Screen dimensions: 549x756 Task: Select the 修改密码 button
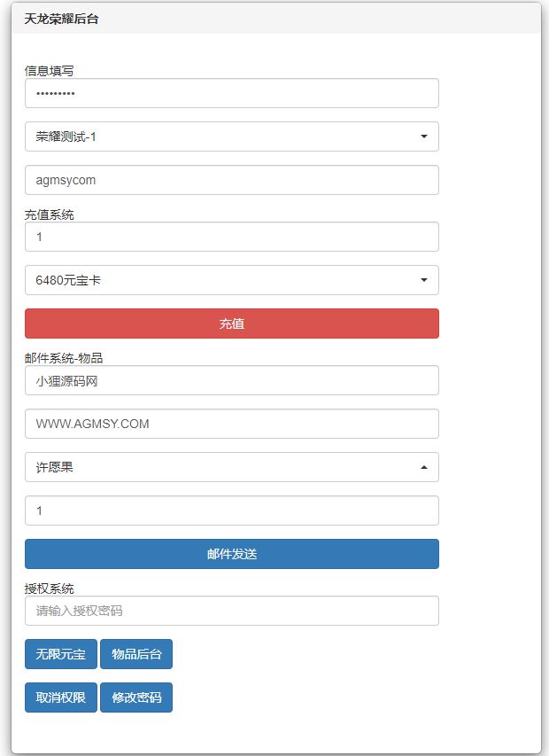pyautogui.click(x=136, y=698)
